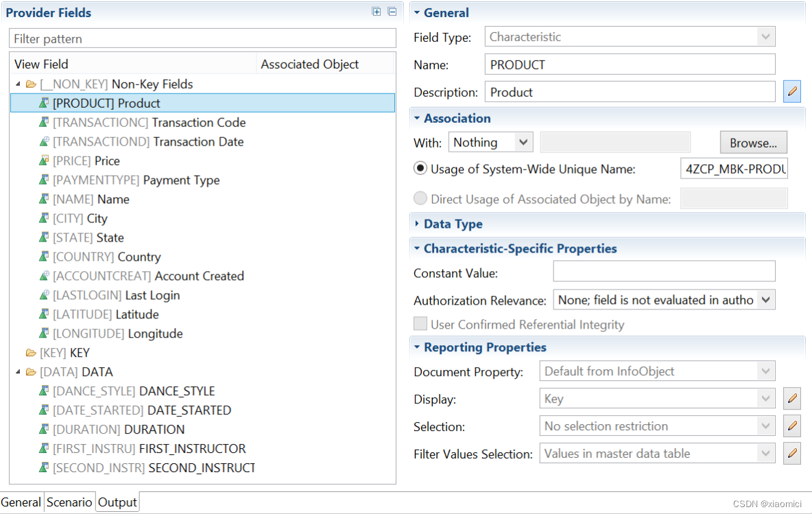Click the pencil icon beside Filter Values Selection
The height and width of the screenshot is (514, 812).
[x=792, y=453]
